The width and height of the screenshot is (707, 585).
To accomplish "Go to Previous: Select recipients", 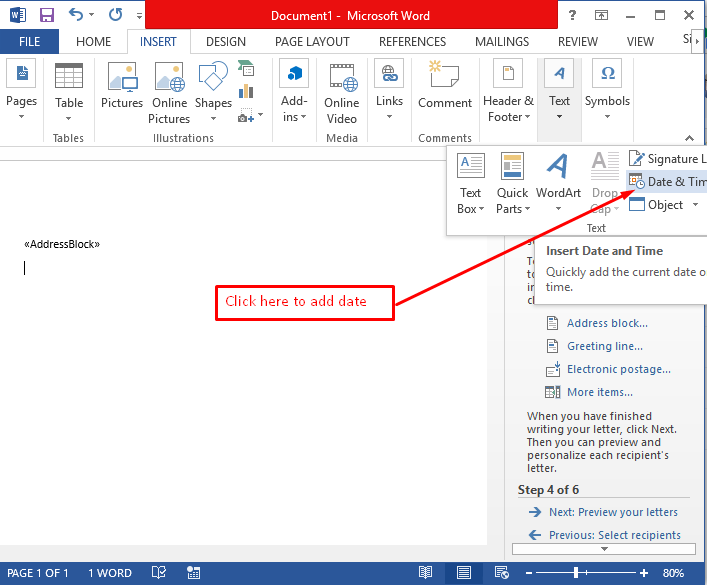I will click(x=615, y=535).
